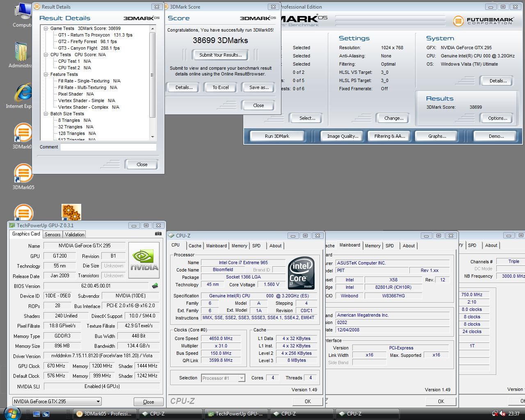Click the Result Details title bar icon

(37, 7)
